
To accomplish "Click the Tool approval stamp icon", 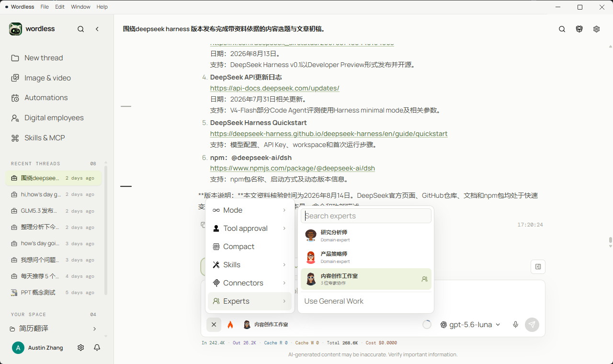I will (x=216, y=228).
